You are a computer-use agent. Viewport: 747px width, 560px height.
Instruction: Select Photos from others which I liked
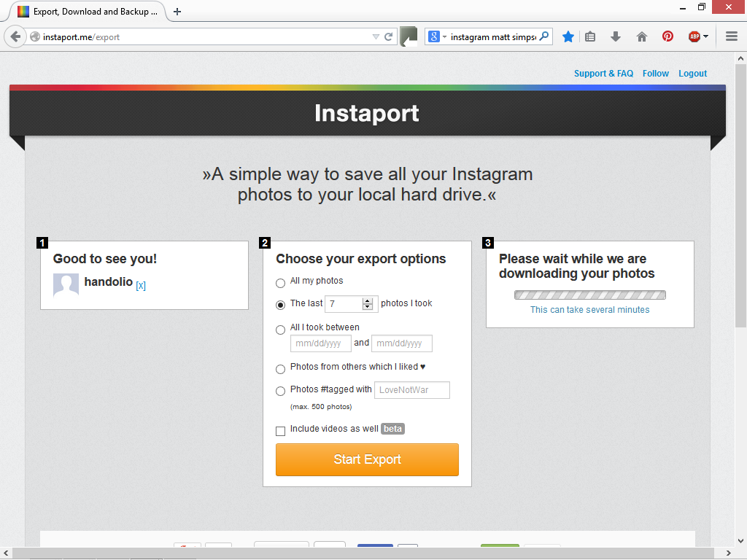tap(281, 368)
